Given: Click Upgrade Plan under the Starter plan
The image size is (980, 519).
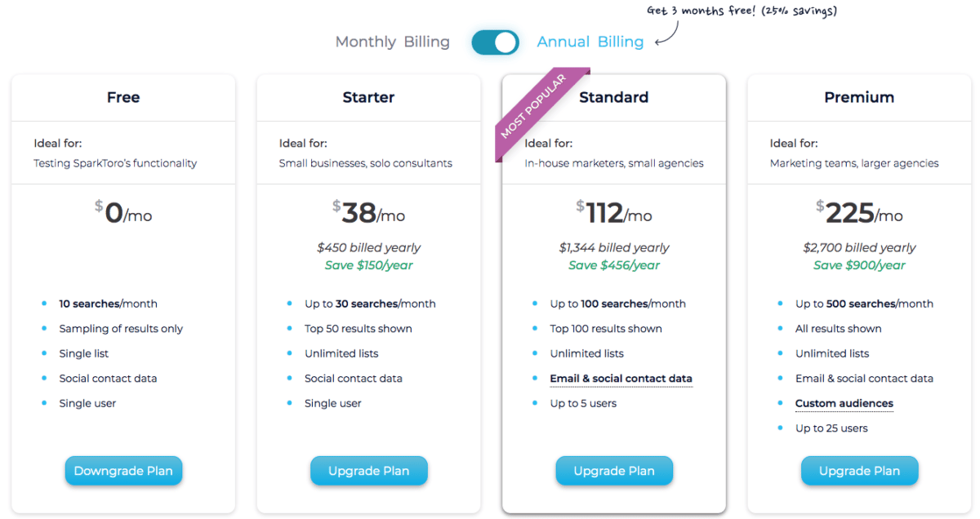Looking at the screenshot, I should click(368, 471).
